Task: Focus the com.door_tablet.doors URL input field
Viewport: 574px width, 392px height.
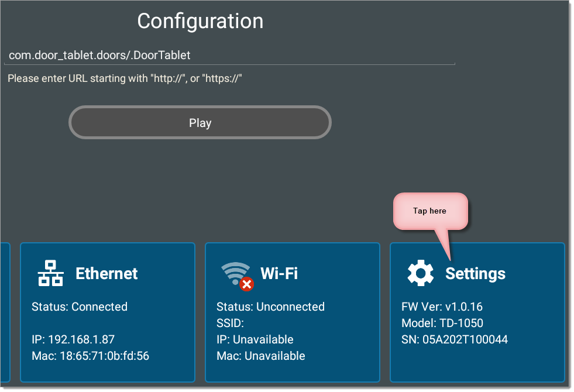Action: click(229, 55)
